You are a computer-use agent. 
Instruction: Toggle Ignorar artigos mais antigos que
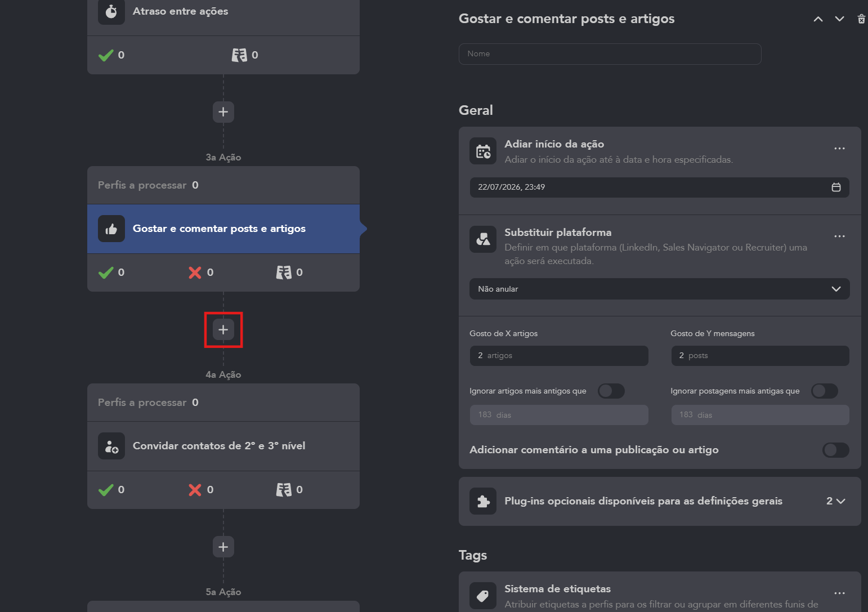pyautogui.click(x=611, y=391)
